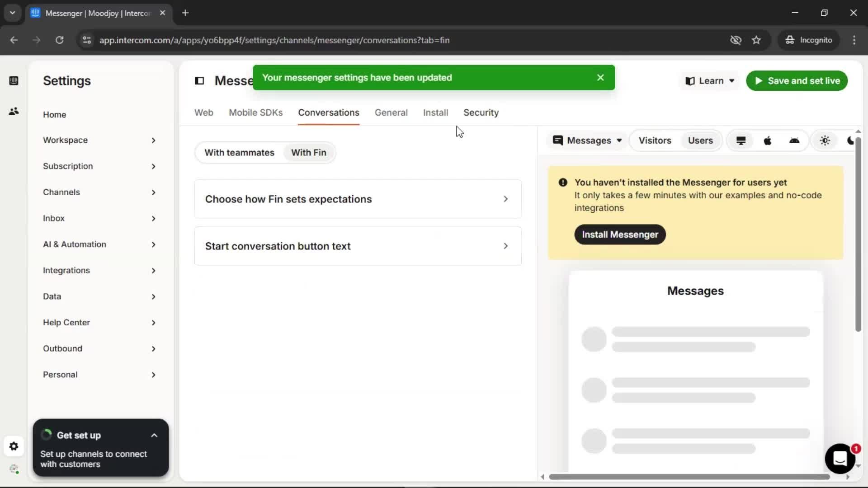This screenshot has height=488, width=868.
Task: Switch to the Web tab
Action: (x=204, y=113)
